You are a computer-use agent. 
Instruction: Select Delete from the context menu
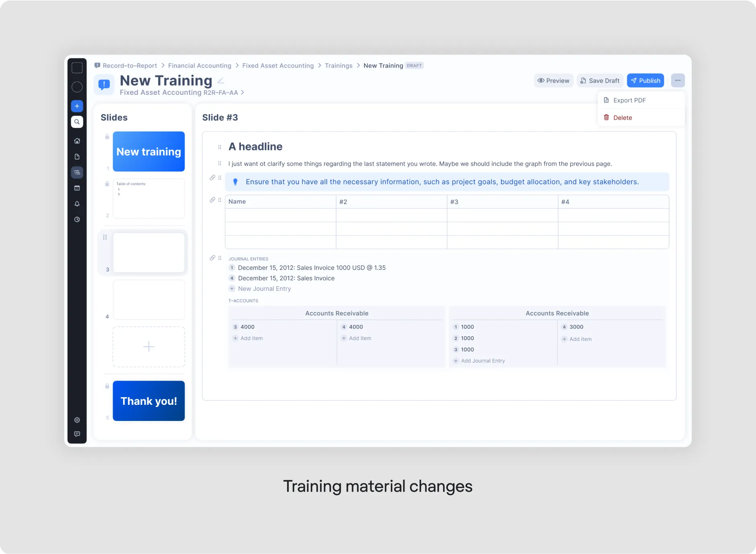pyautogui.click(x=622, y=117)
